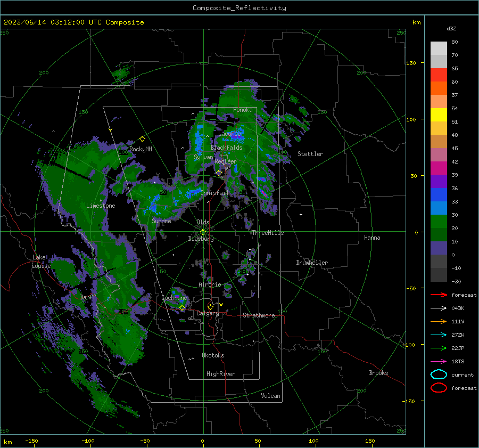Click the Strathmore map label

pyautogui.click(x=259, y=315)
